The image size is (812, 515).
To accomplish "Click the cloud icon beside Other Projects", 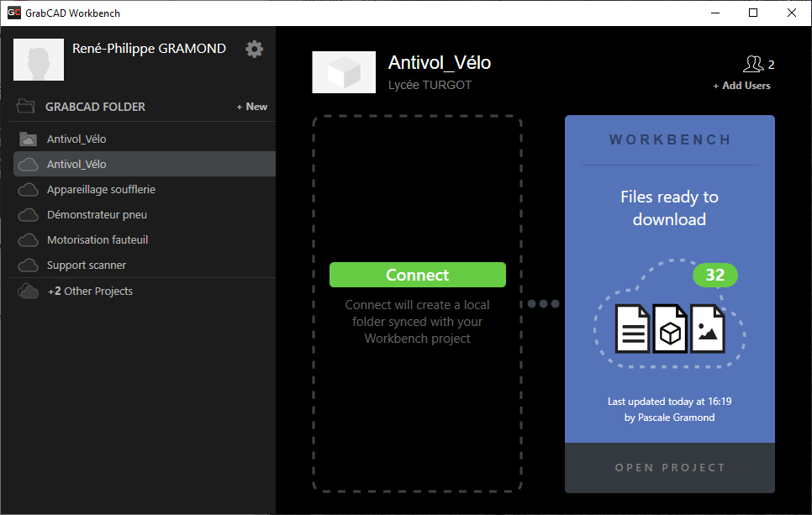I will click(28, 291).
